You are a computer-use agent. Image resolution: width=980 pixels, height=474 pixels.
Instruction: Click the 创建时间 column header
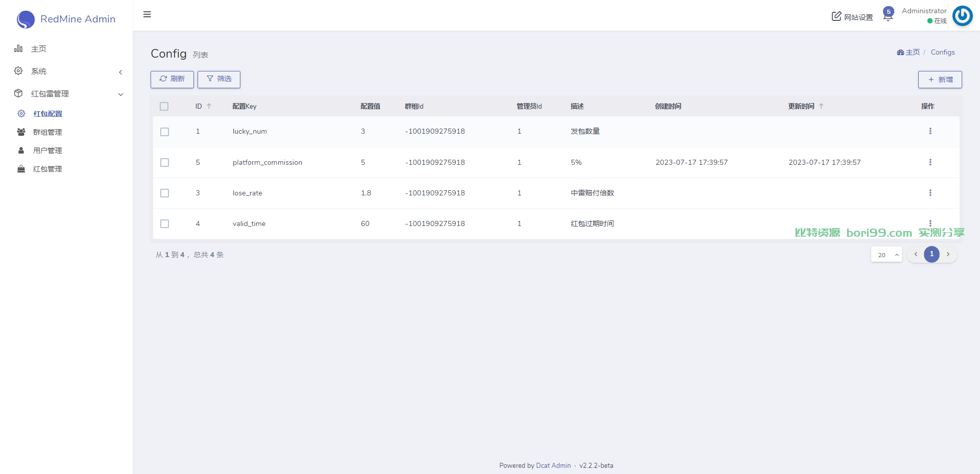pyautogui.click(x=668, y=106)
